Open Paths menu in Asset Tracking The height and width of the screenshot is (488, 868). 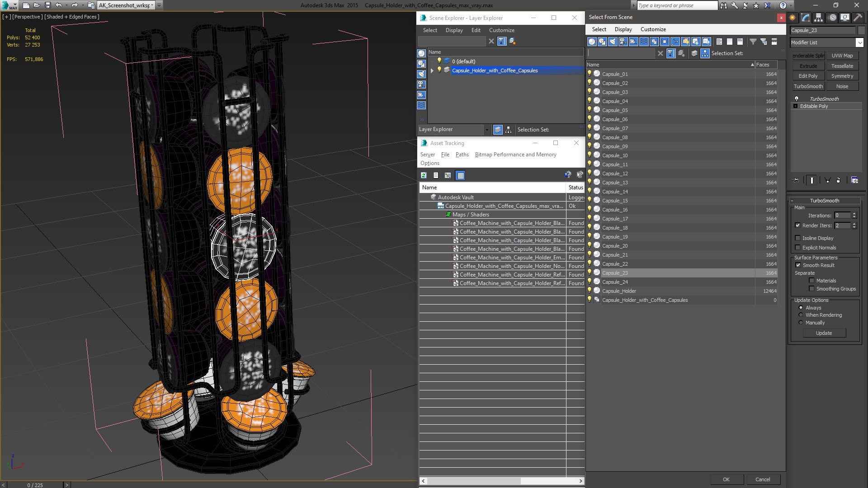pyautogui.click(x=462, y=155)
